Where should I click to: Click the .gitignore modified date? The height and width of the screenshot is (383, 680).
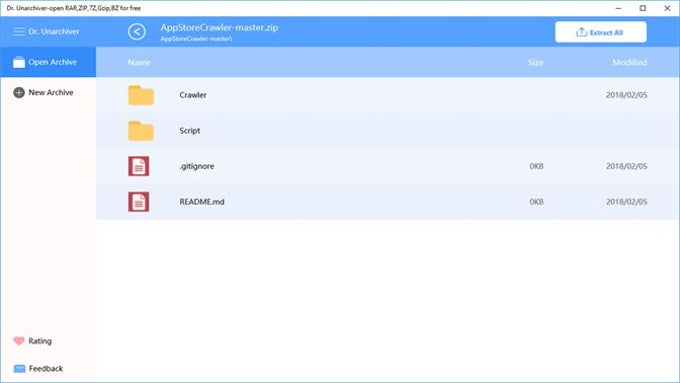[627, 166]
